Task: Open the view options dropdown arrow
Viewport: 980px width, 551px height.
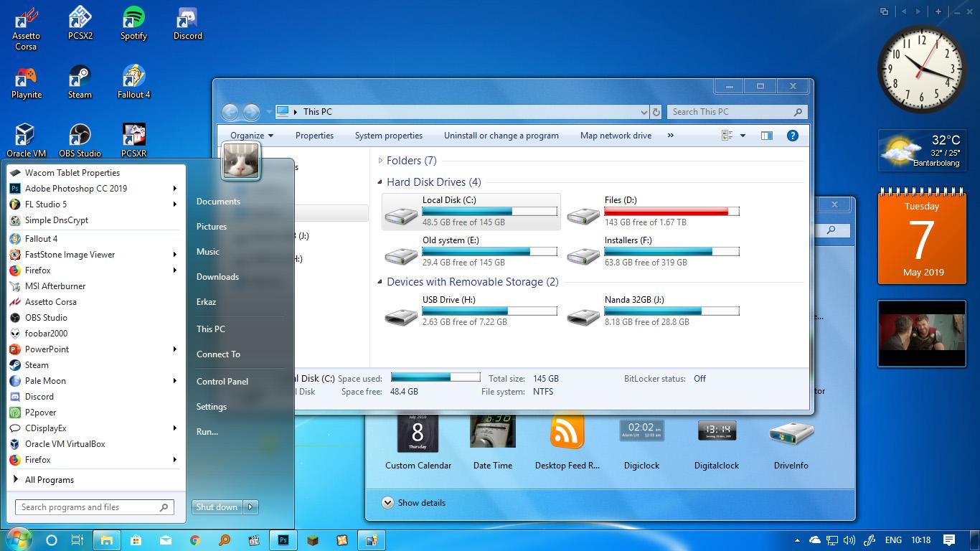Action: coord(743,136)
